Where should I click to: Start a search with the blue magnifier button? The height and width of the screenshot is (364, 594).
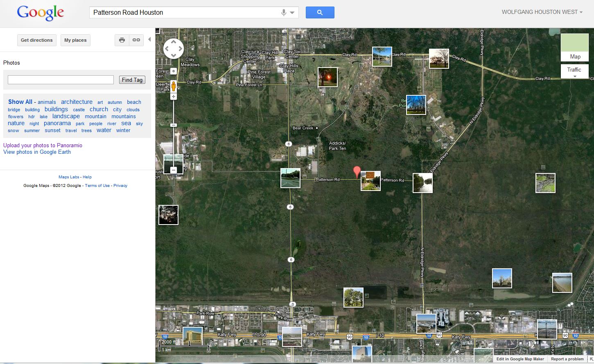320,12
